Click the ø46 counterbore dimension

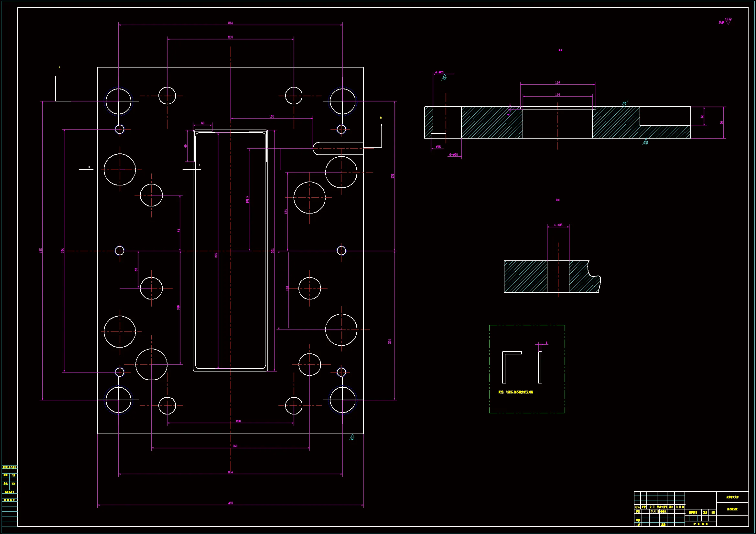tap(438, 147)
